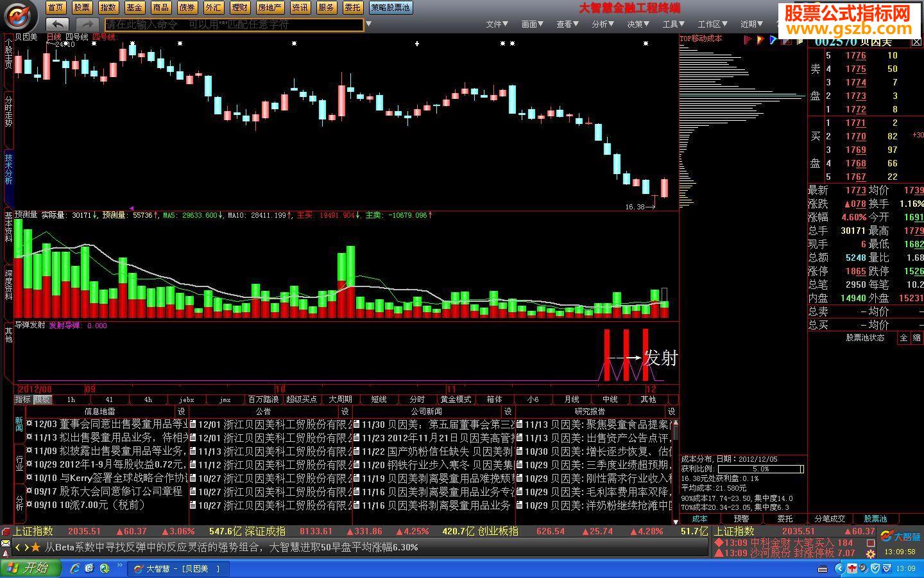924x578 pixels.
Task: Click the 大智慧 taskbar window button
Action: 178,568
